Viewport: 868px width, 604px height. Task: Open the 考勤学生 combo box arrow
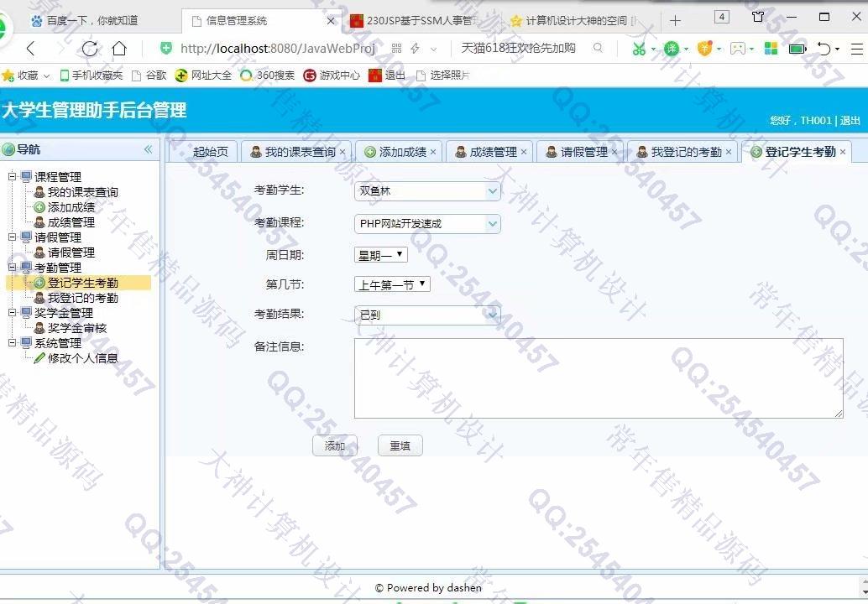pos(492,190)
